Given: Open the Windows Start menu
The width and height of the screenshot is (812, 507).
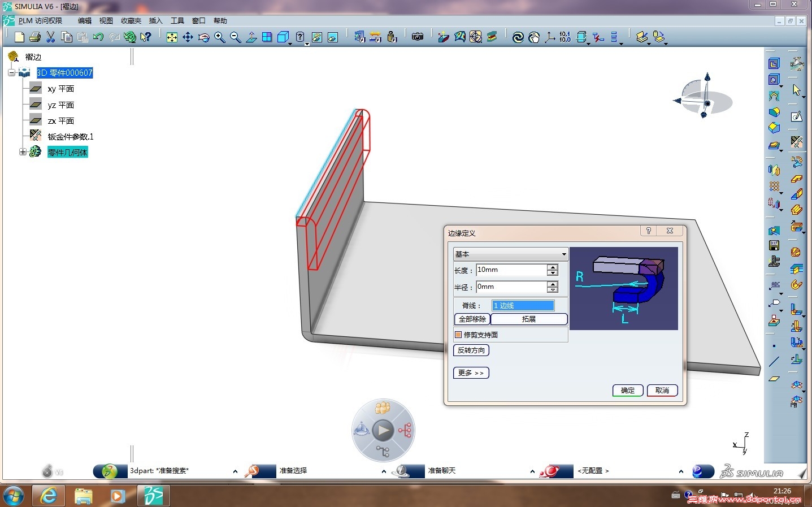Looking at the screenshot, I should pyautogui.click(x=14, y=496).
